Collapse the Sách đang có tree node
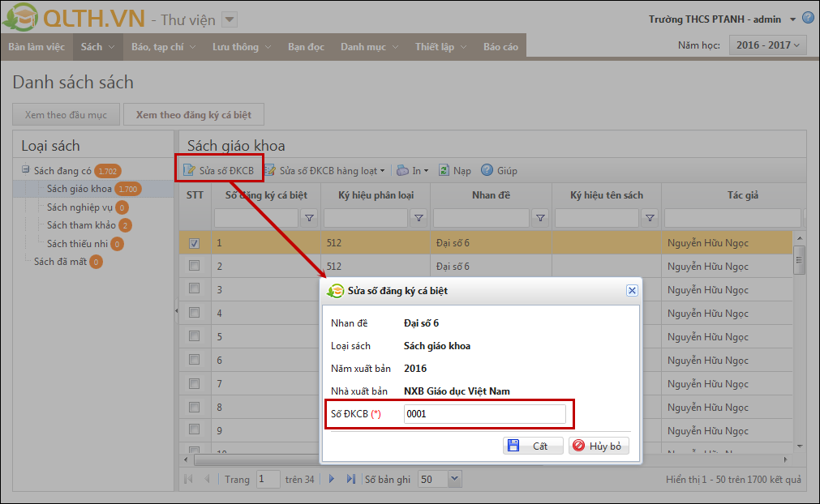 pos(25,169)
